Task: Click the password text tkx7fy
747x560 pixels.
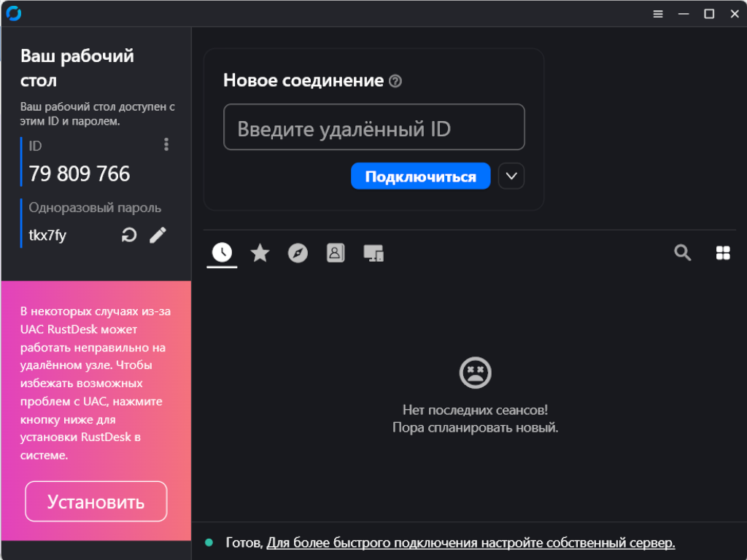Action: point(47,236)
